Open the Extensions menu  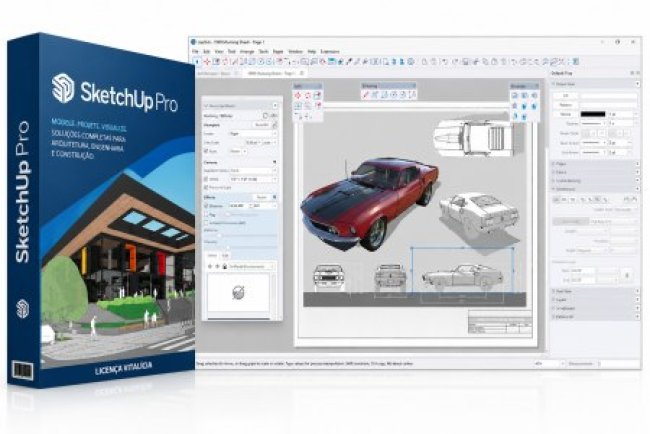330,51
